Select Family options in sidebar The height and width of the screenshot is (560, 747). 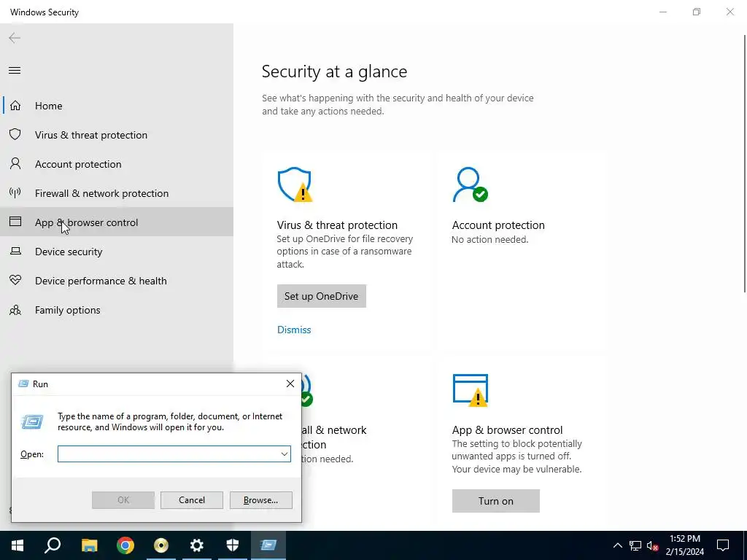(117, 310)
